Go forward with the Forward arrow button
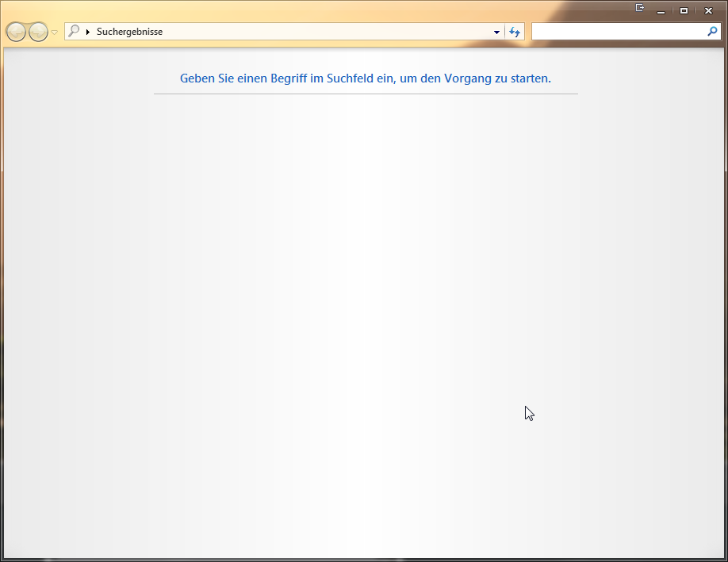 (38, 32)
